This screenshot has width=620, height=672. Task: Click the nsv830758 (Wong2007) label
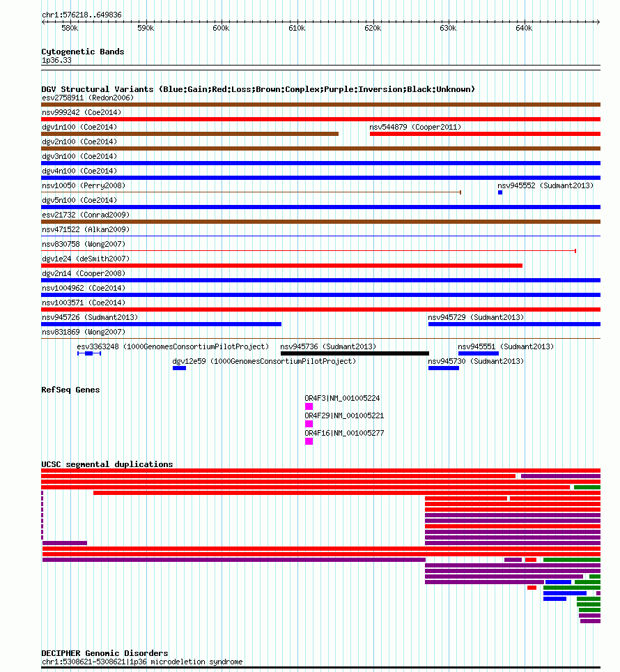[x=84, y=244]
